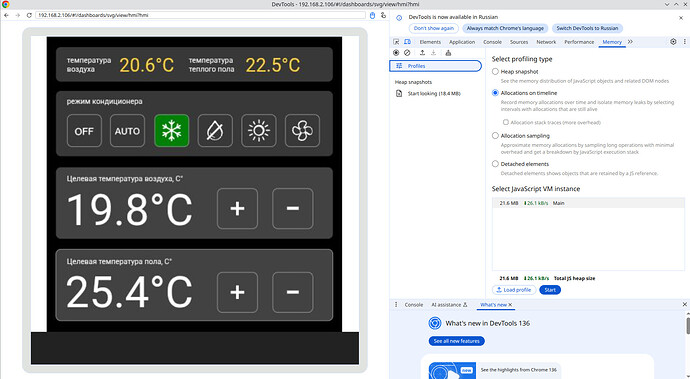Toggle the device toolbar icon

point(407,42)
